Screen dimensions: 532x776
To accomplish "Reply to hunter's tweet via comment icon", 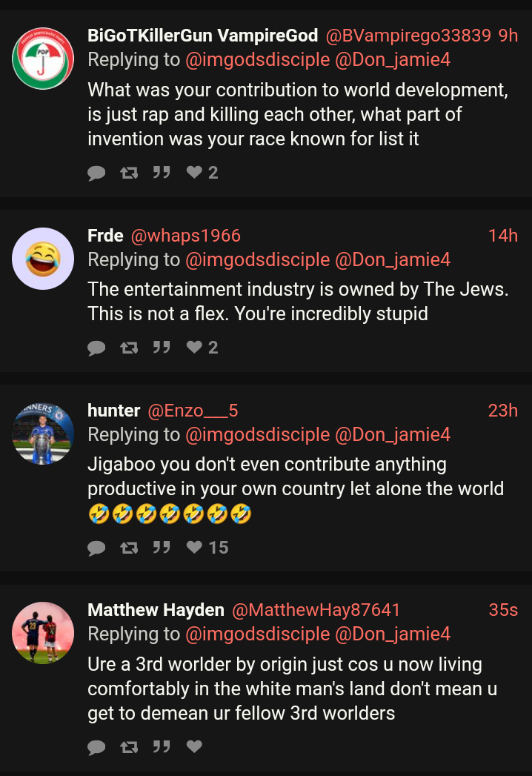I will (96, 548).
